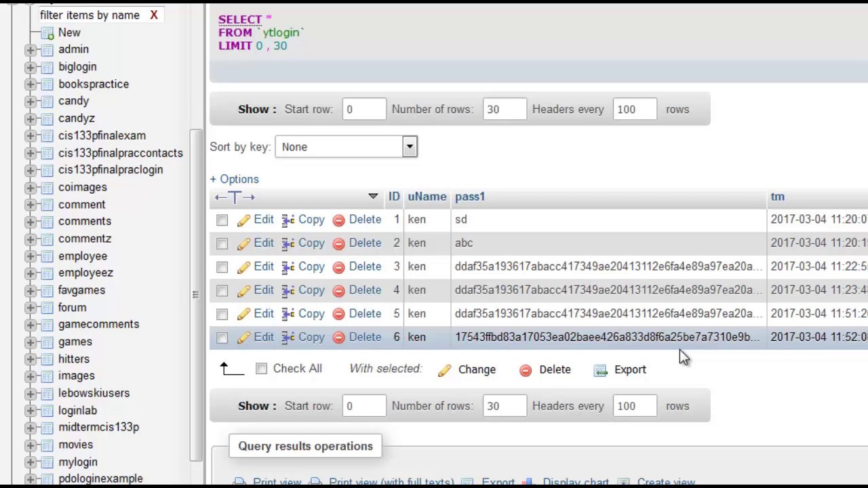This screenshot has width=868, height=488.
Task: Click the red icon beside With selected Delete
Action: [x=526, y=370]
